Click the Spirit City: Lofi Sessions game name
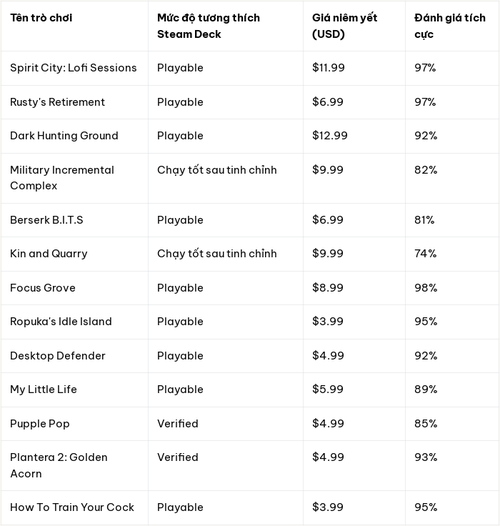 73,68
